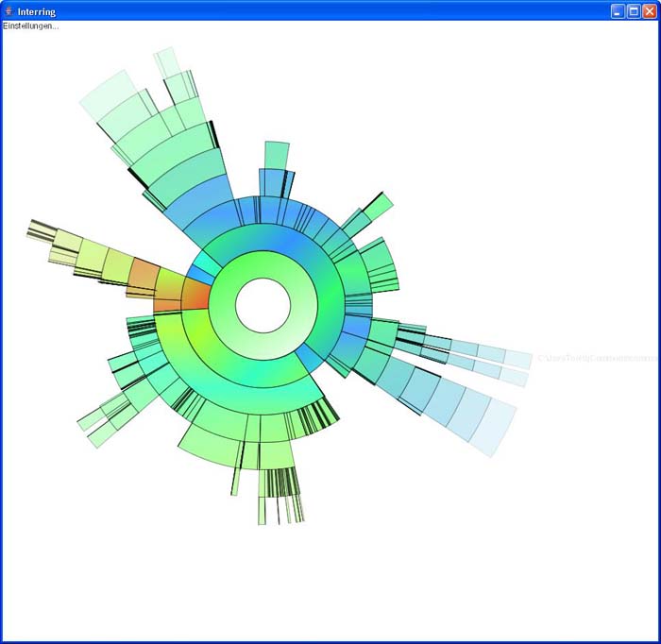Open the Einstellungen... menu
661x644 pixels.
pos(30,25)
